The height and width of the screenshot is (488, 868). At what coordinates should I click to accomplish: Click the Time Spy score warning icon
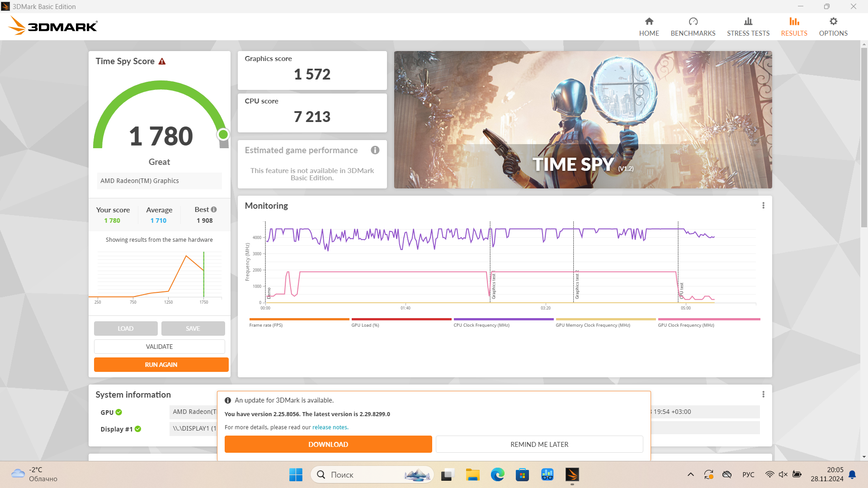162,61
